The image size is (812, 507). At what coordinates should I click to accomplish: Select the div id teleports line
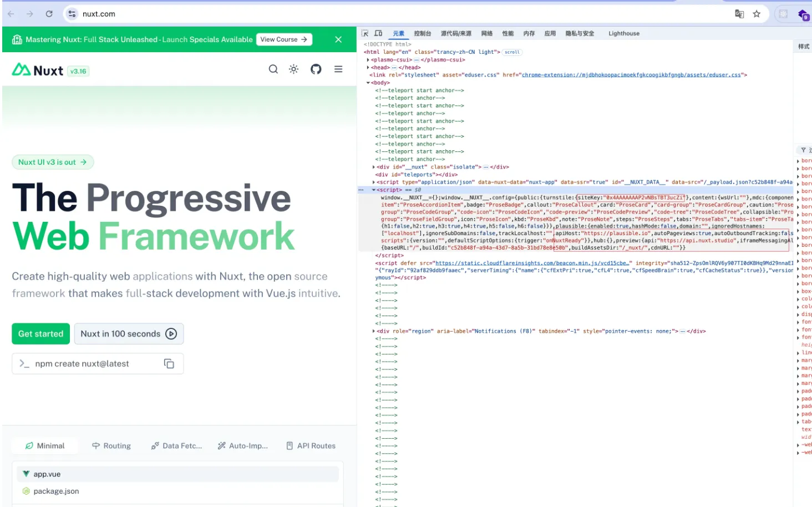point(416,175)
